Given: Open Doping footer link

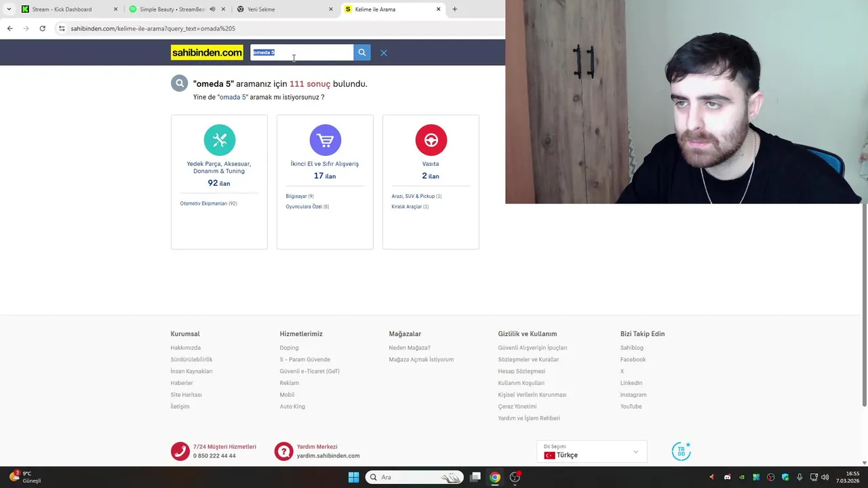Looking at the screenshot, I should [289, 348].
